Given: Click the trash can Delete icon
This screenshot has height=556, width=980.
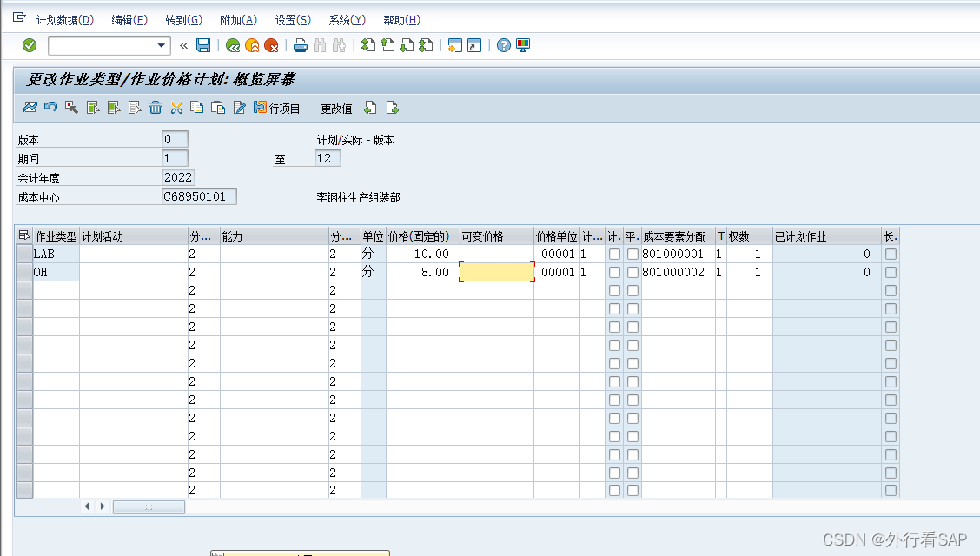Looking at the screenshot, I should pyautogui.click(x=156, y=108).
